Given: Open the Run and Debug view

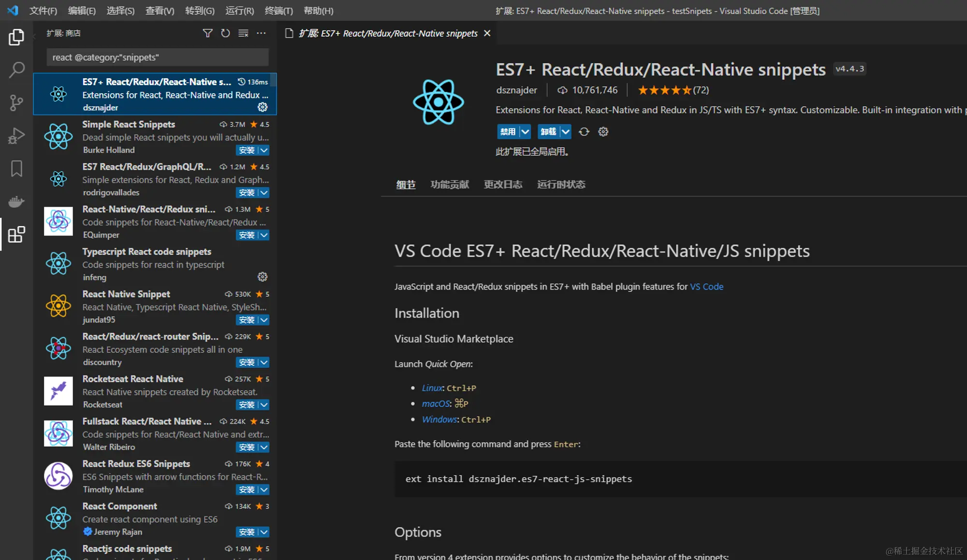Looking at the screenshot, I should [16, 136].
